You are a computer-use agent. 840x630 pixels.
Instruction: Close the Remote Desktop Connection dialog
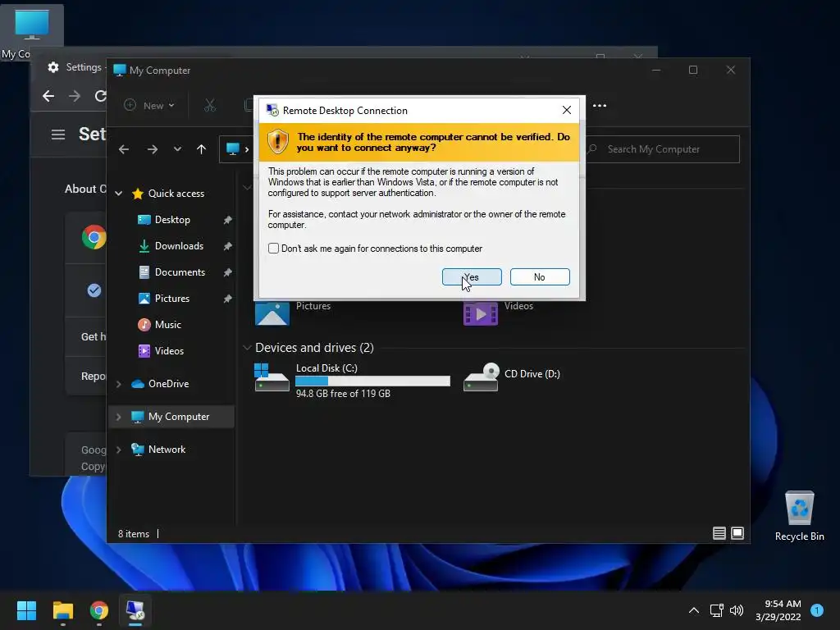point(566,111)
